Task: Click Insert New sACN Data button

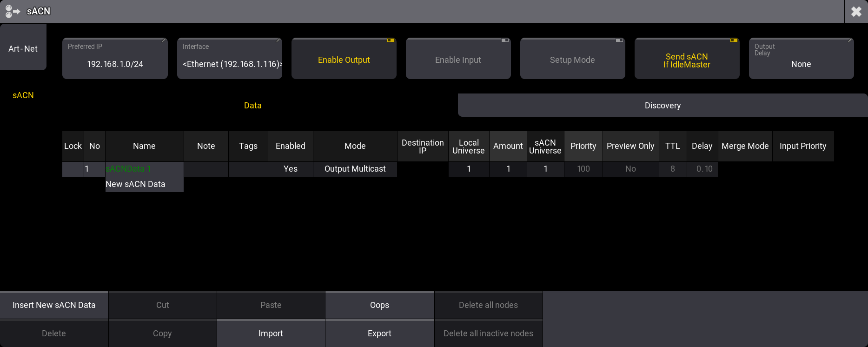Action: point(54,305)
